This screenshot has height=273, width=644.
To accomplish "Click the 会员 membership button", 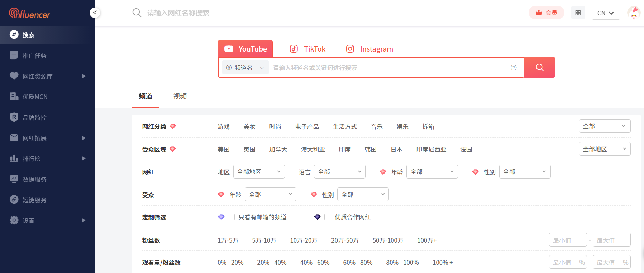I will [x=546, y=13].
